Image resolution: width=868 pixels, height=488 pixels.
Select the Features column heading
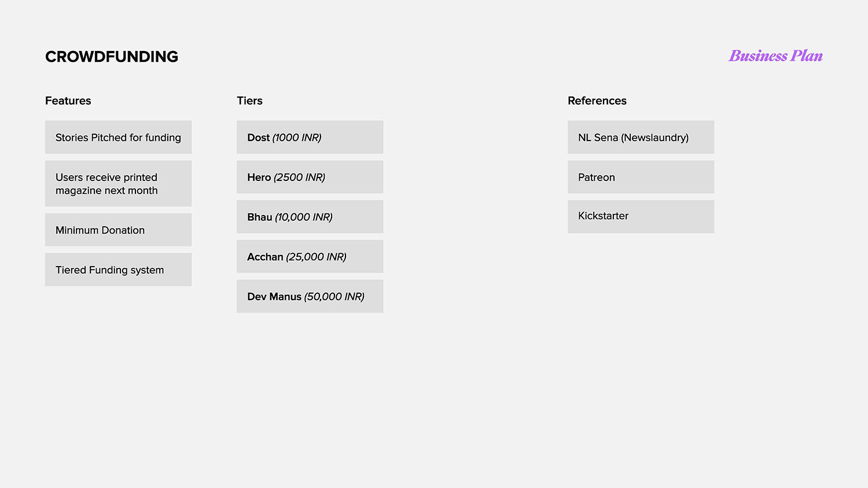point(68,101)
